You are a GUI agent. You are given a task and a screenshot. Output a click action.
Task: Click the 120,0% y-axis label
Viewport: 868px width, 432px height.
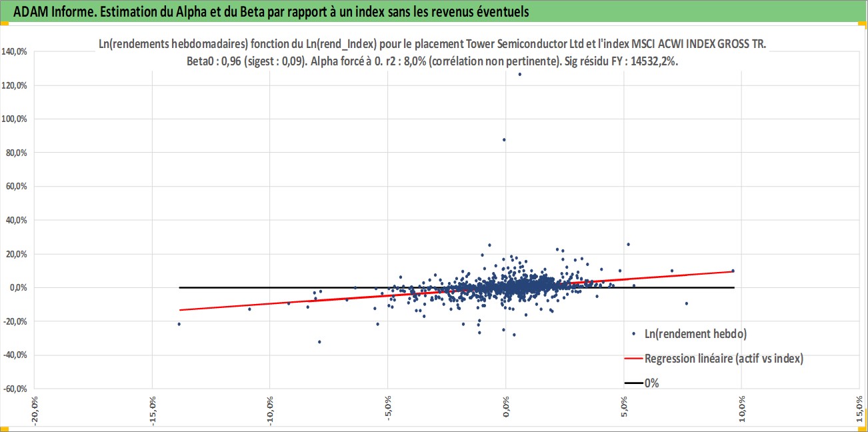13,85
